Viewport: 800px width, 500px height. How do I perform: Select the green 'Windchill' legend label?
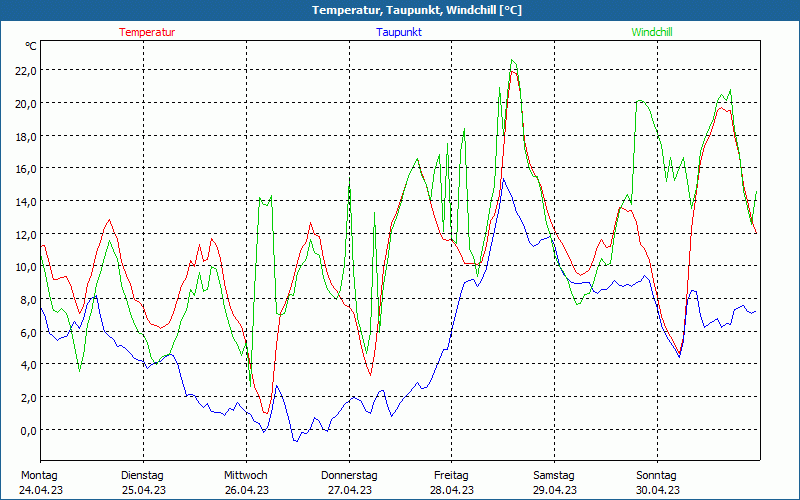click(x=652, y=32)
